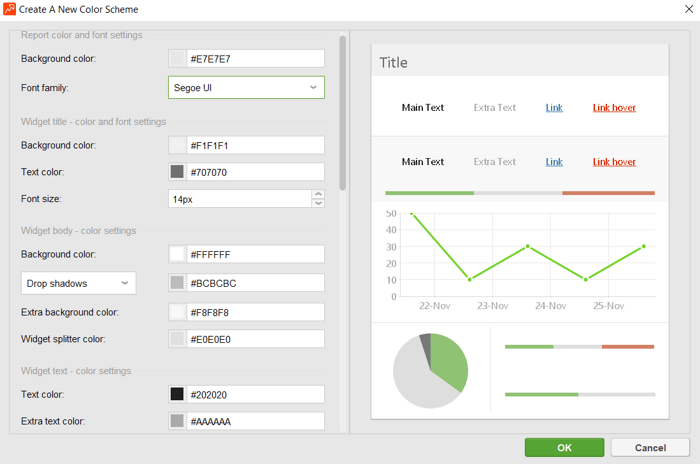Click the second Link hover in shaded row

click(614, 162)
